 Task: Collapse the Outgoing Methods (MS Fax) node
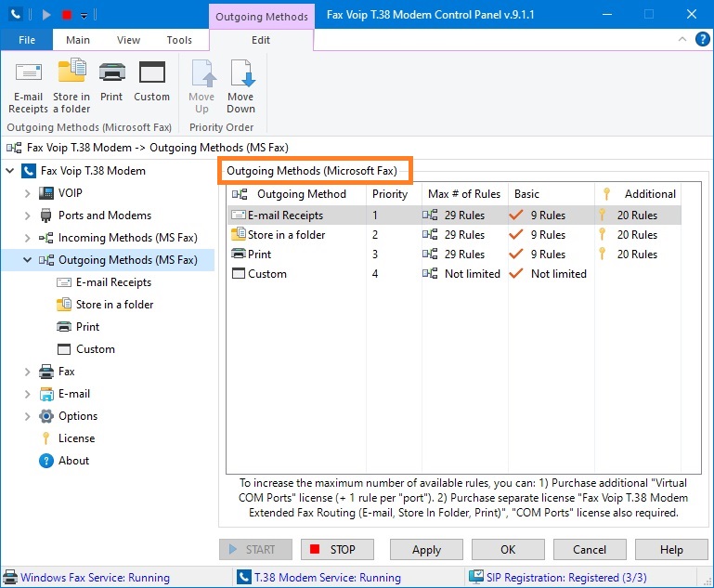point(27,259)
